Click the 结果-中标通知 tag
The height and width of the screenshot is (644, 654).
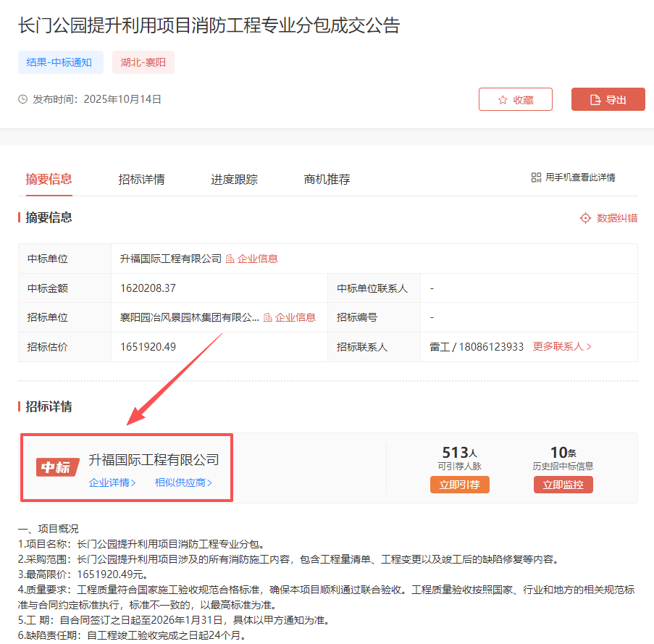[x=60, y=62]
